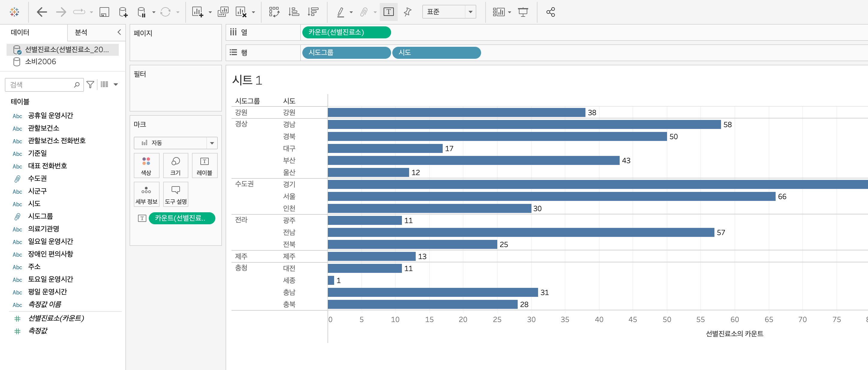Sort ascending toolbar icon
This screenshot has width=868, height=370.
294,12
